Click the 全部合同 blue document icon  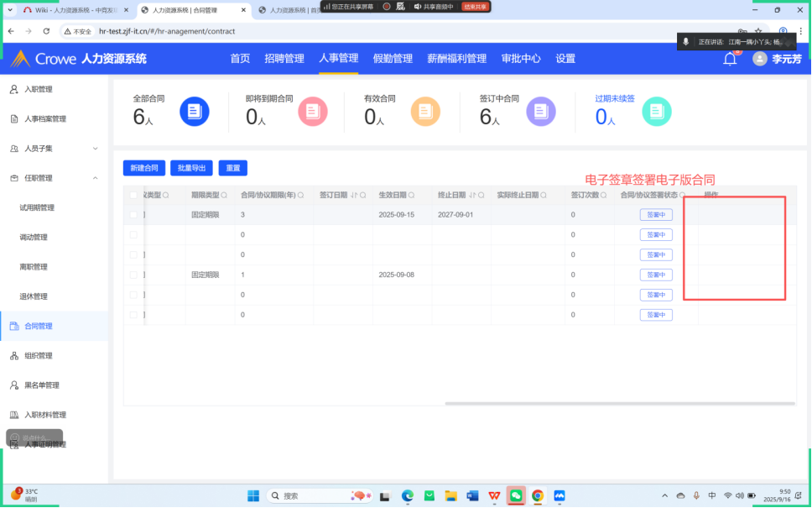click(195, 112)
